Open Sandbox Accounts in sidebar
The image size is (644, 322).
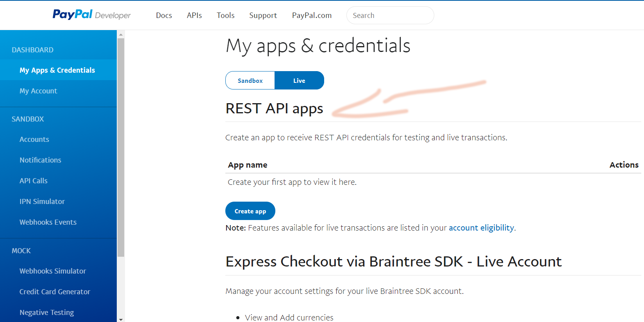coord(34,140)
